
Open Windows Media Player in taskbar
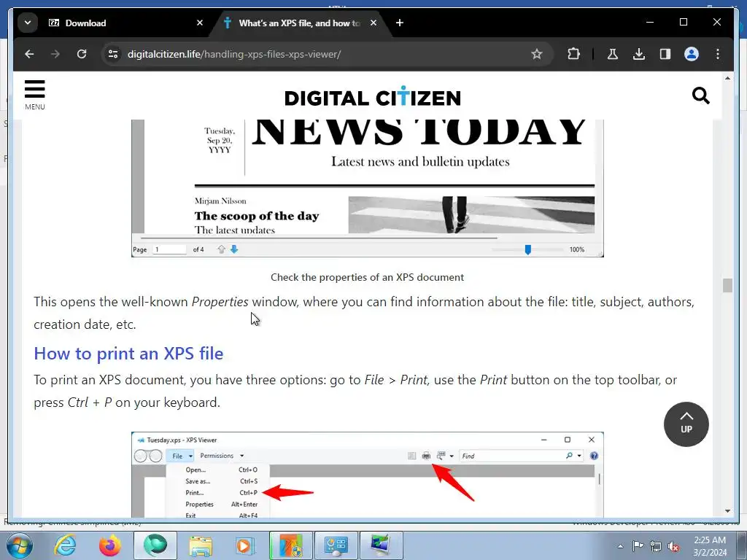(245, 545)
